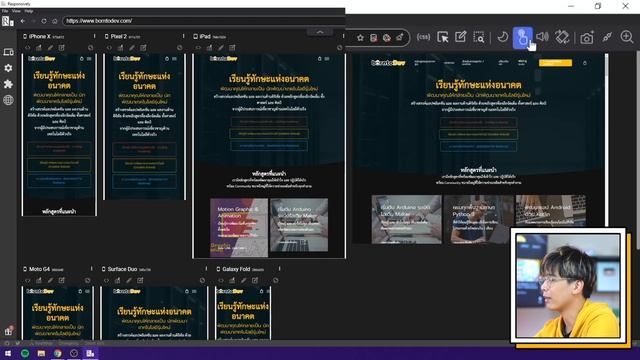Reload the page with refresh icon
The height and width of the screenshot is (360, 640).
point(44,21)
